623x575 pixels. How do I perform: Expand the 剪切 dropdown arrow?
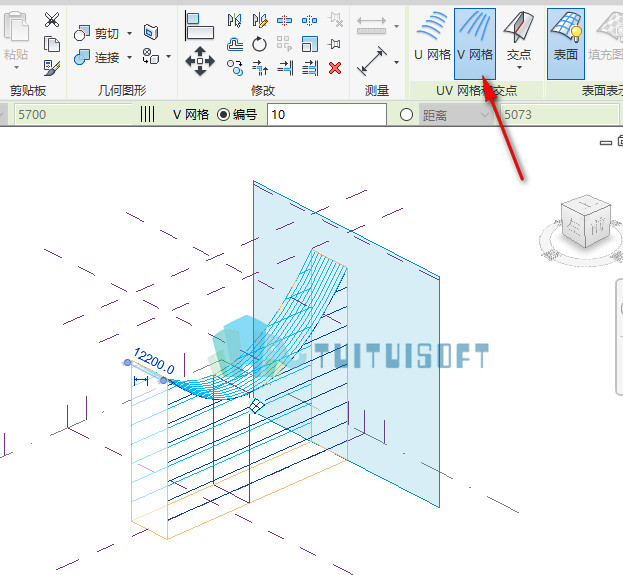[x=130, y=33]
